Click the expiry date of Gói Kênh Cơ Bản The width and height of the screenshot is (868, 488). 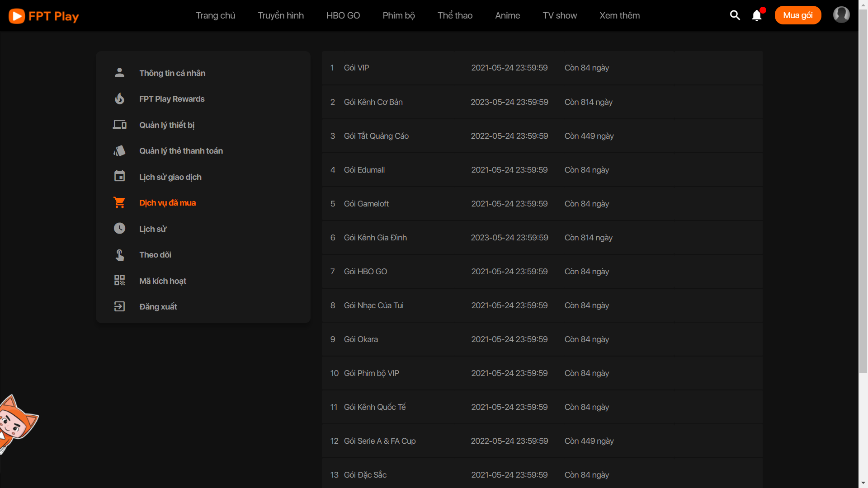[509, 102]
